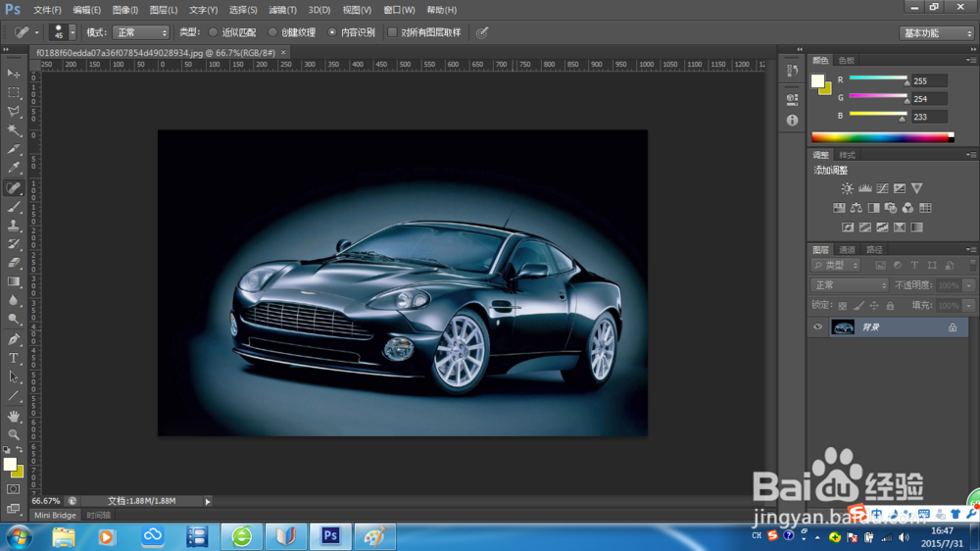Toggle lock transparent pixels in Layers

[843, 305]
